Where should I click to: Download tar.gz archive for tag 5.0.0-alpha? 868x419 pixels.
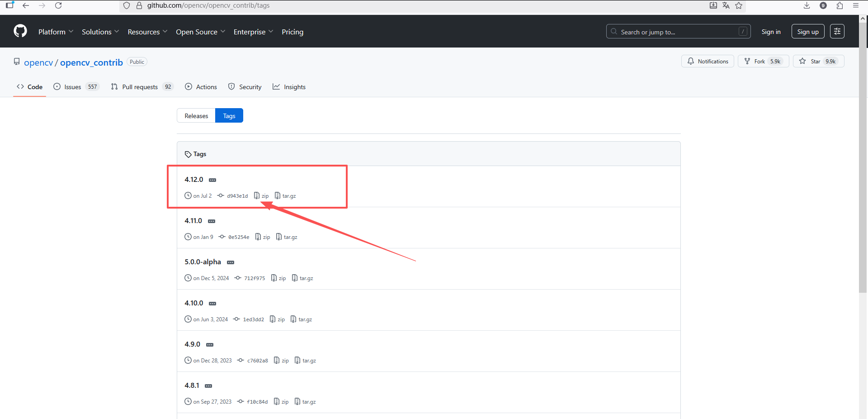click(302, 278)
